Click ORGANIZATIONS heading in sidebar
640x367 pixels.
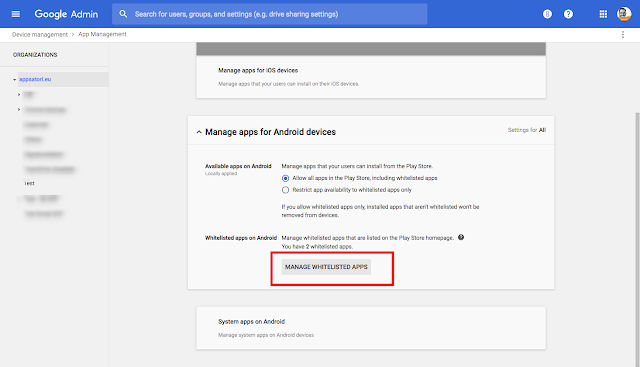(x=35, y=55)
